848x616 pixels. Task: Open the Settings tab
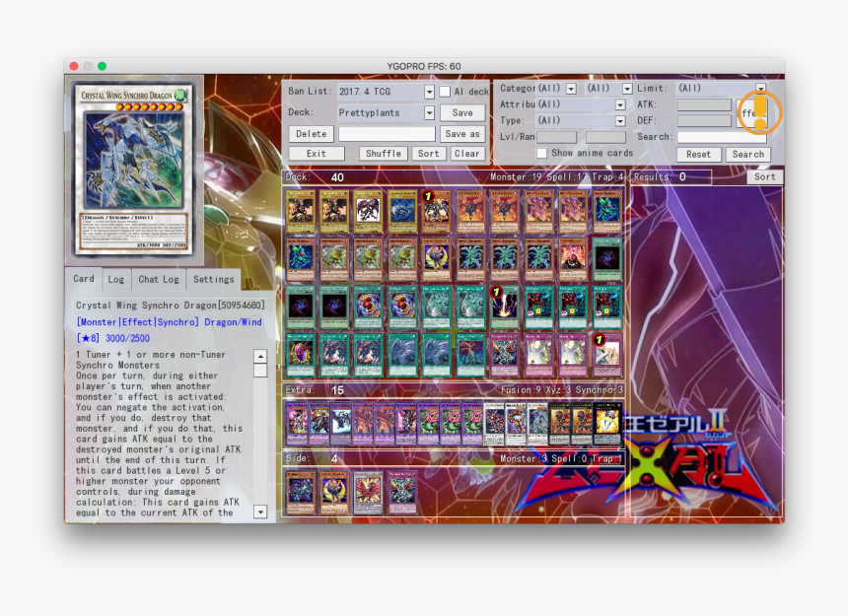214,279
